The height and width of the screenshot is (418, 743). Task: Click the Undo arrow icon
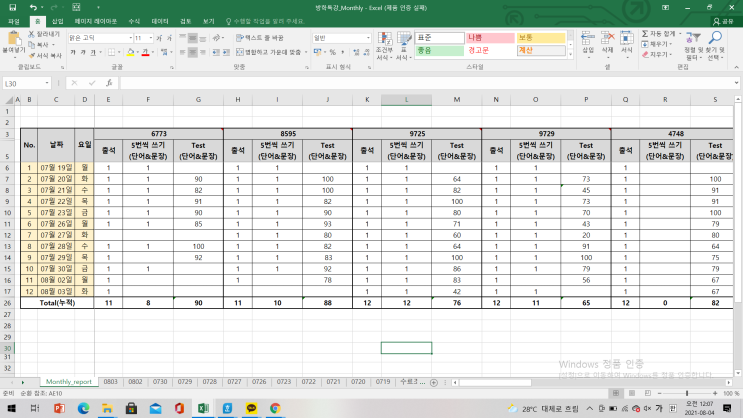[x=33, y=7]
